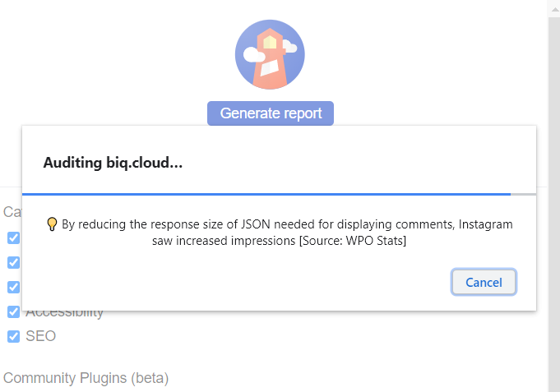Image resolution: width=560 pixels, height=392 pixels.
Task: Click the blue audit progress bar
Action: coord(266,194)
